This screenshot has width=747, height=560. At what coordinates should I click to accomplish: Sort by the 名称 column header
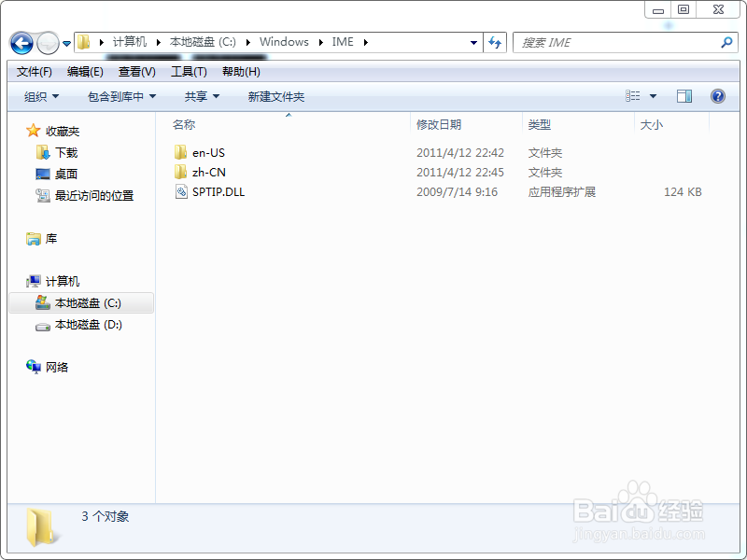pos(184,125)
